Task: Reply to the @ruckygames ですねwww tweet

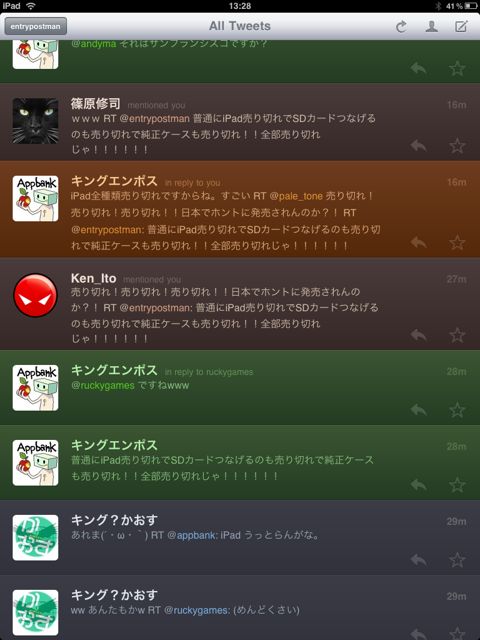Action: pyautogui.click(x=418, y=409)
